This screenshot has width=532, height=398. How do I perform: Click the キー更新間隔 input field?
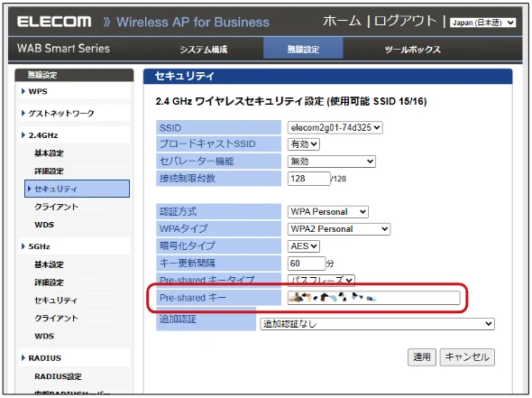307,264
